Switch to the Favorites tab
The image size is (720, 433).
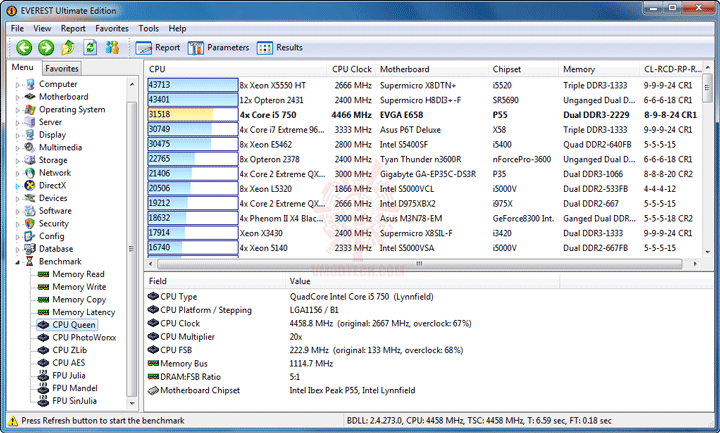pyautogui.click(x=62, y=68)
